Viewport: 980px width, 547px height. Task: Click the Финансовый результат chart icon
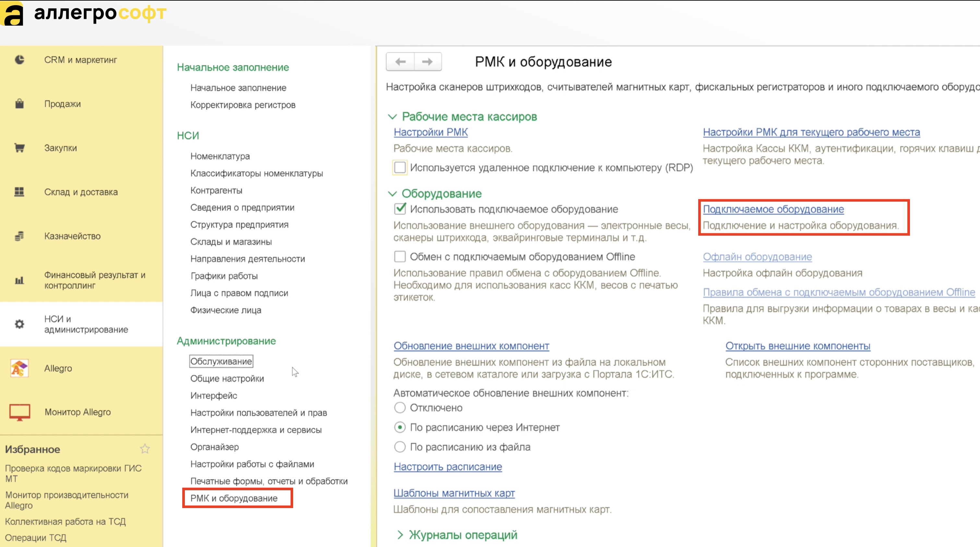(19, 280)
